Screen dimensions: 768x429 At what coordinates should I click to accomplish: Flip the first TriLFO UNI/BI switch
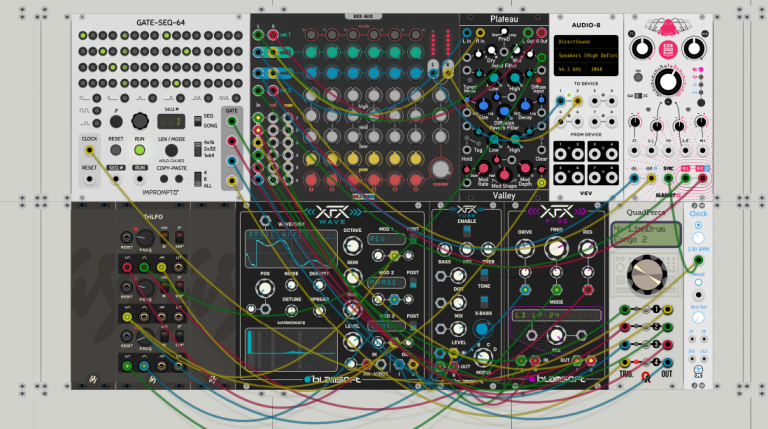164,237
